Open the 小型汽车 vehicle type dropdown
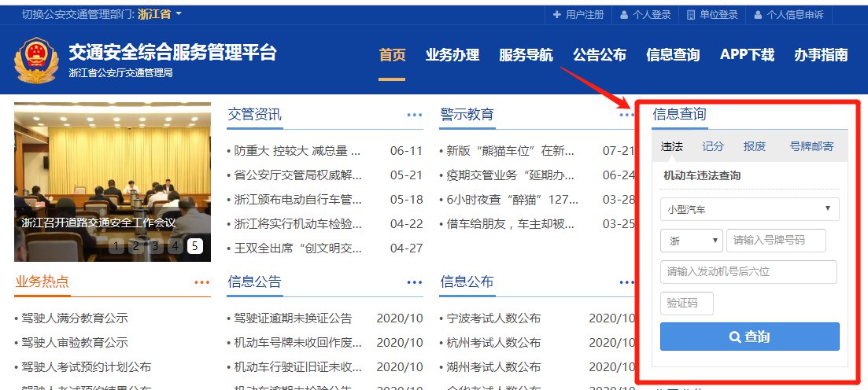The height and width of the screenshot is (390, 868). (x=749, y=209)
